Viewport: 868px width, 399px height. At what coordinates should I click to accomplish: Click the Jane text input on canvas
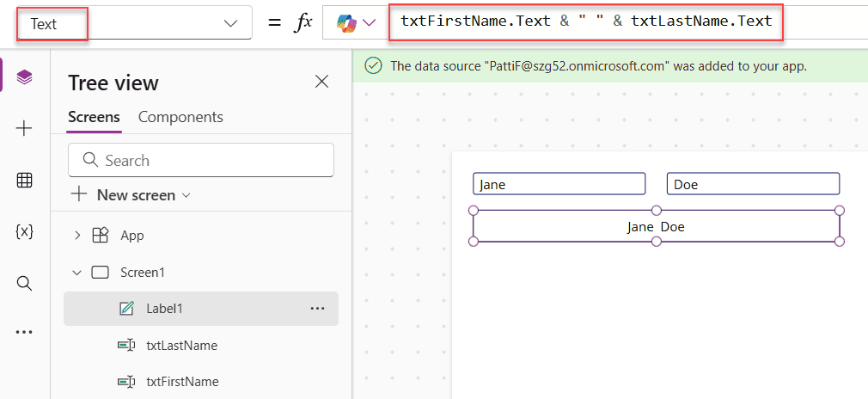coord(559,184)
